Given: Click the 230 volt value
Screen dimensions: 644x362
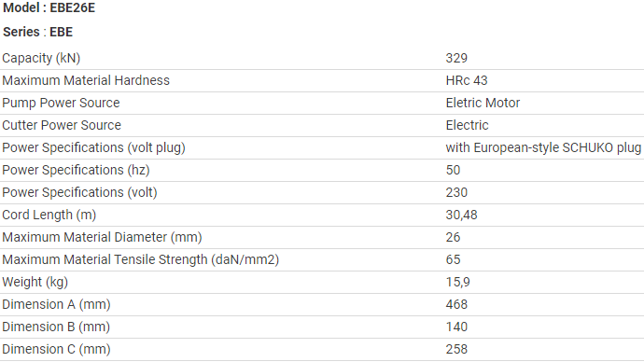Looking at the screenshot, I should pos(456,192).
